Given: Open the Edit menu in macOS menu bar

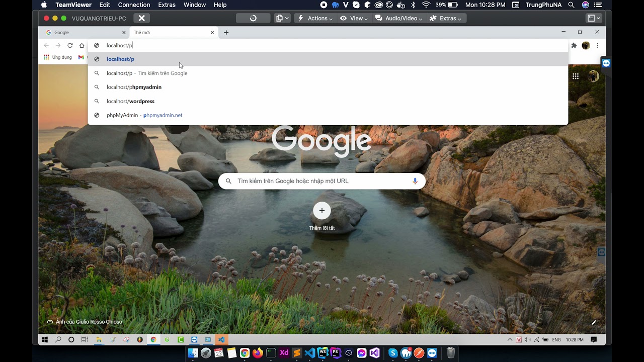Looking at the screenshot, I should click(x=105, y=5).
